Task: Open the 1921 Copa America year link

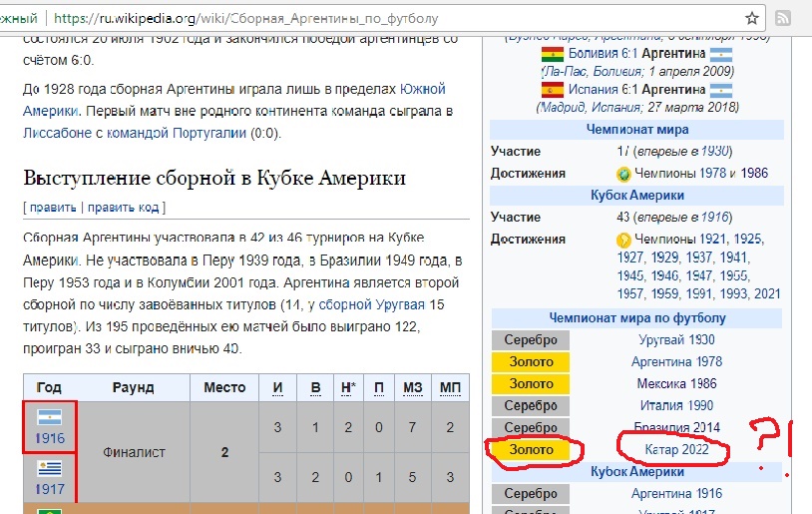Action: [x=713, y=239]
